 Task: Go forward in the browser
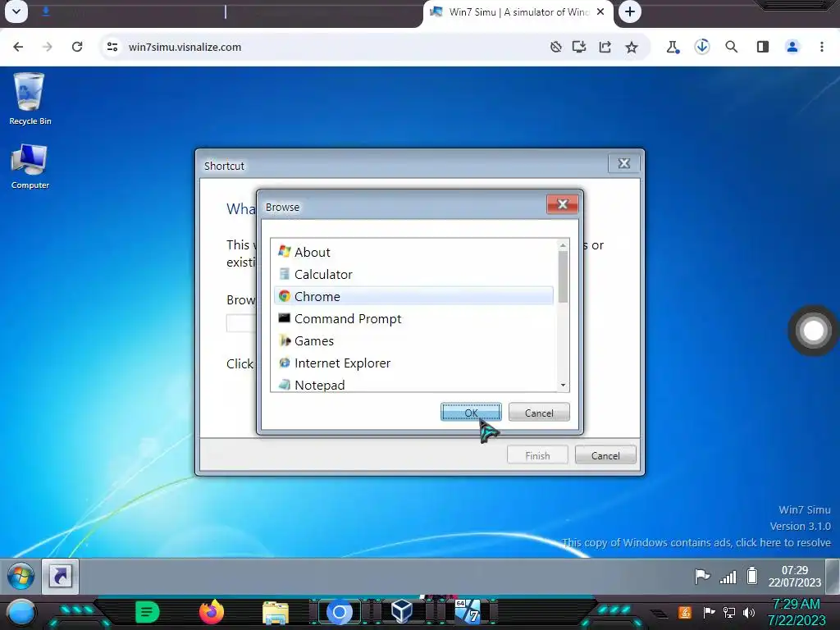coord(47,47)
